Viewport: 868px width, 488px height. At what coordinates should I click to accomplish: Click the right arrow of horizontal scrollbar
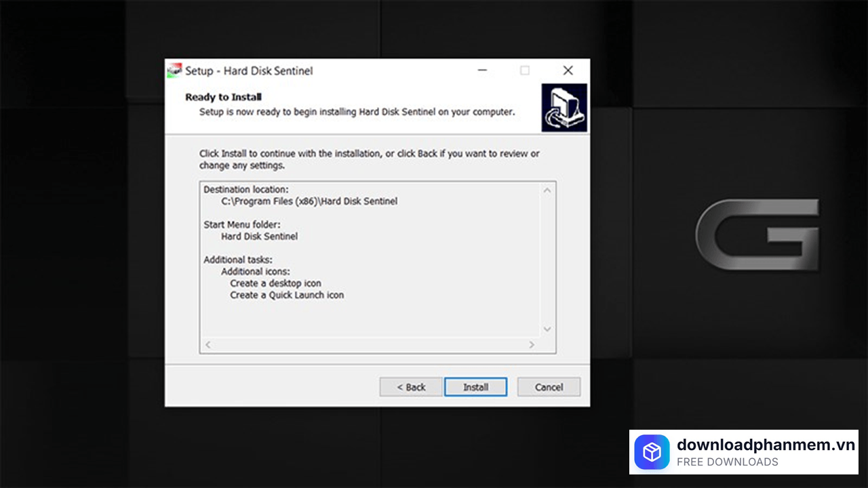[x=532, y=345]
